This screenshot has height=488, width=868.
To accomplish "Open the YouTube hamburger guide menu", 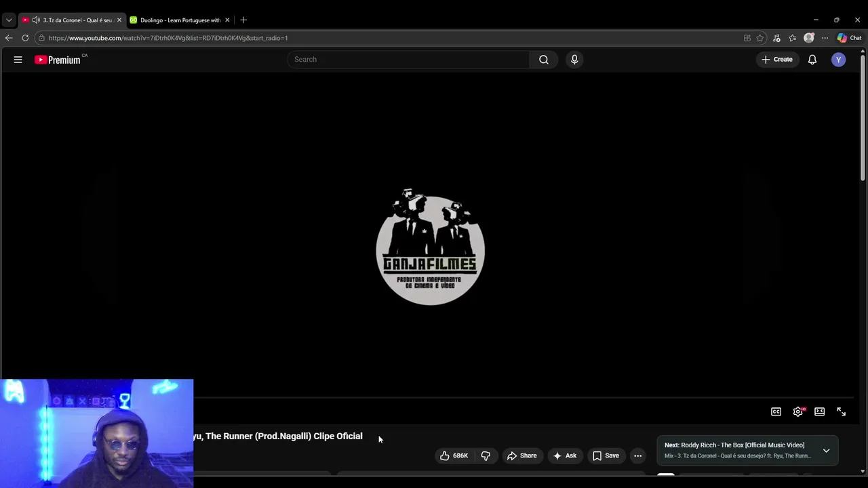I will click(x=18, y=60).
